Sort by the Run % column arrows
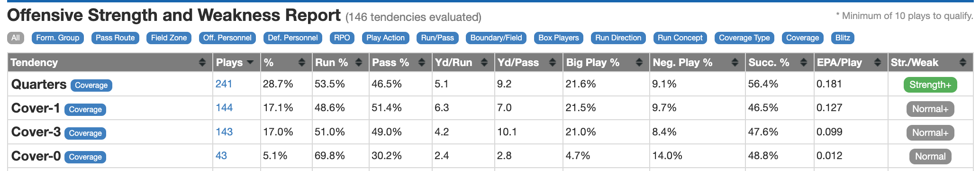 pos(359,62)
